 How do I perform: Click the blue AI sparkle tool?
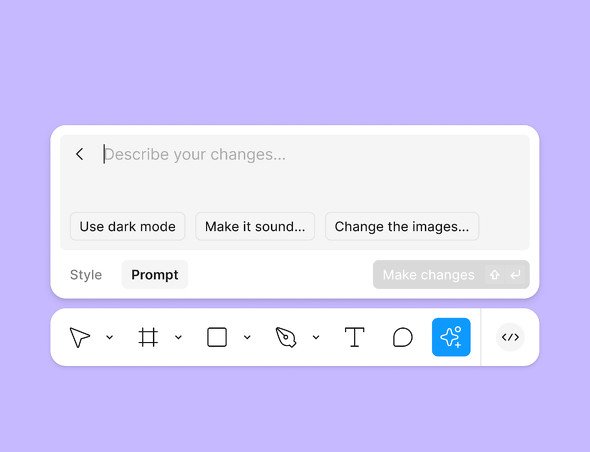(451, 337)
